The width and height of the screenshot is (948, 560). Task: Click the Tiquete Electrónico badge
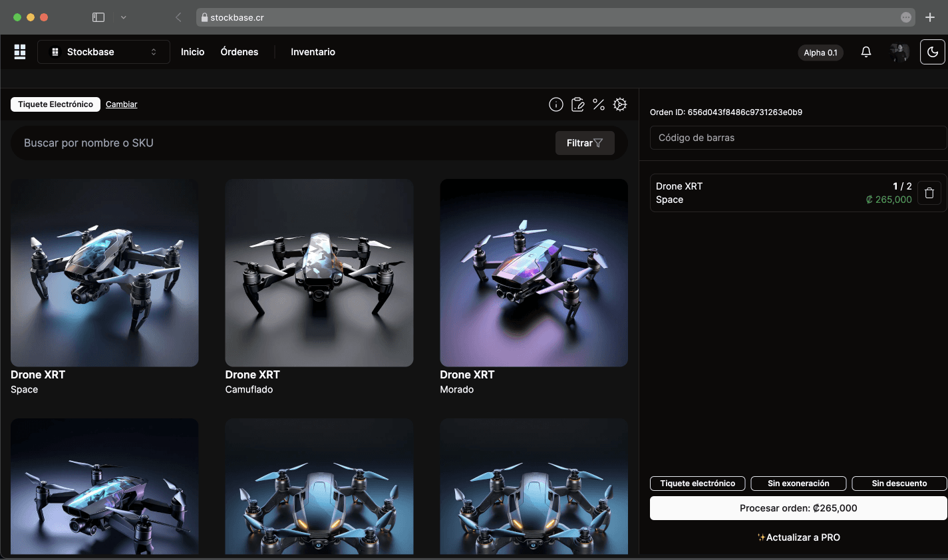click(x=56, y=104)
